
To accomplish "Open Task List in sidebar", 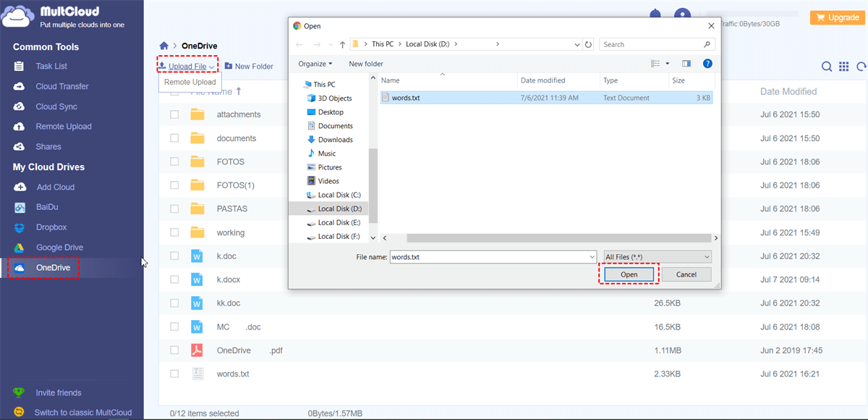I will [51, 66].
